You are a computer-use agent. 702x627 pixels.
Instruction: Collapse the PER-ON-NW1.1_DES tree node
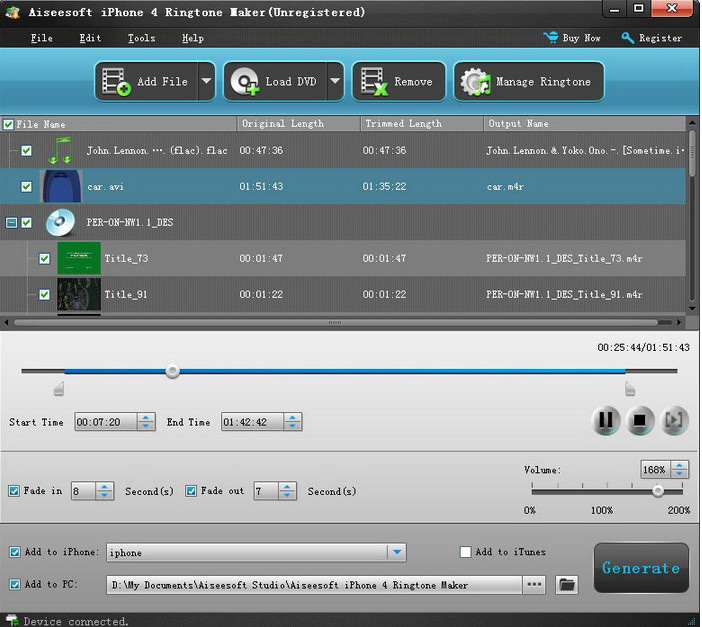point(11,222)
